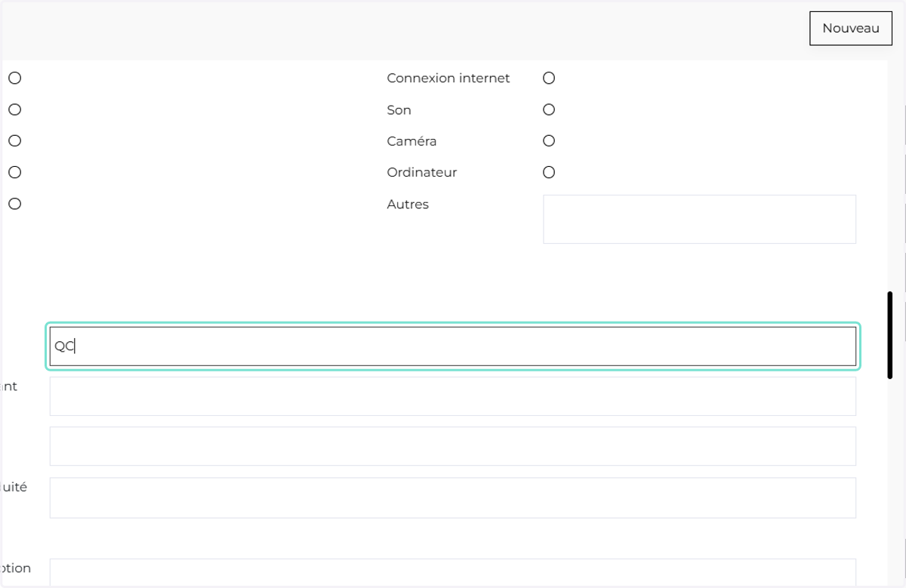Click the Autres text box
The height and width of the screenshot is (588, 906).
[699, 219]
